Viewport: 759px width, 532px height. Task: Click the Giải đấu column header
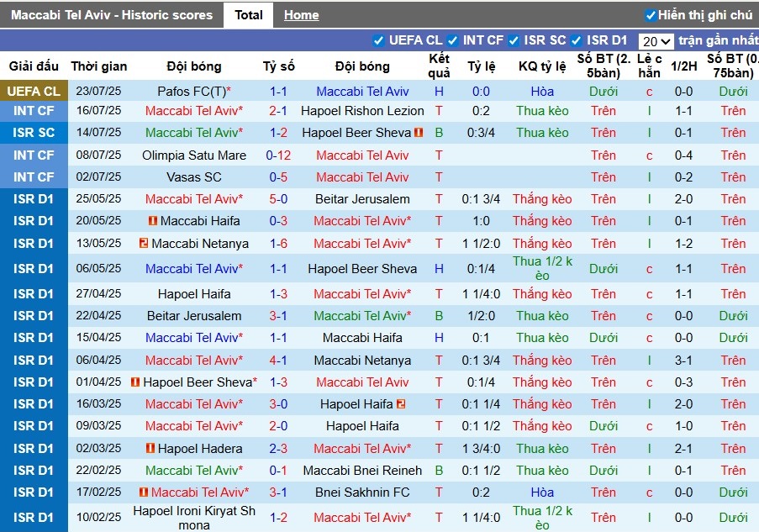[34, 66]
